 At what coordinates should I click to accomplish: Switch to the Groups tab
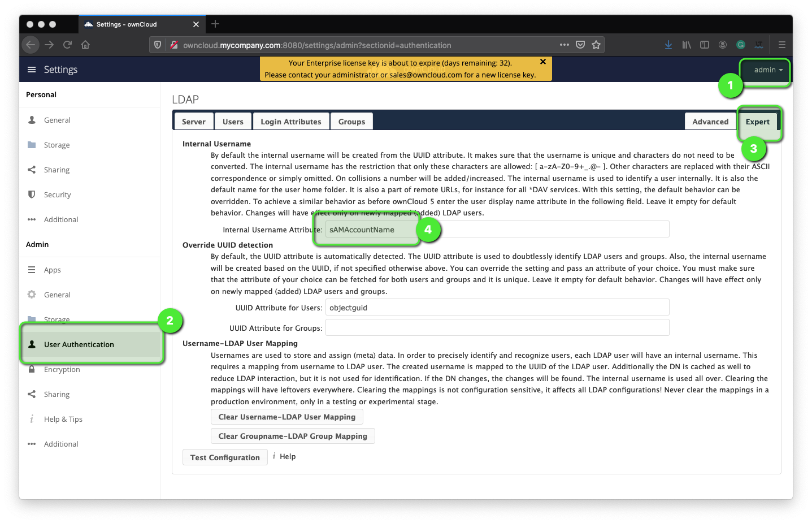(x=351, y=121)
